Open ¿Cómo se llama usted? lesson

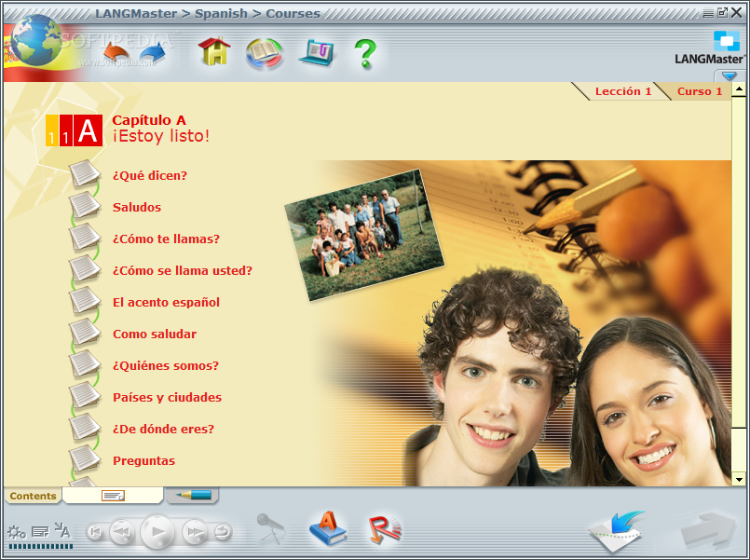click(183, 270)
